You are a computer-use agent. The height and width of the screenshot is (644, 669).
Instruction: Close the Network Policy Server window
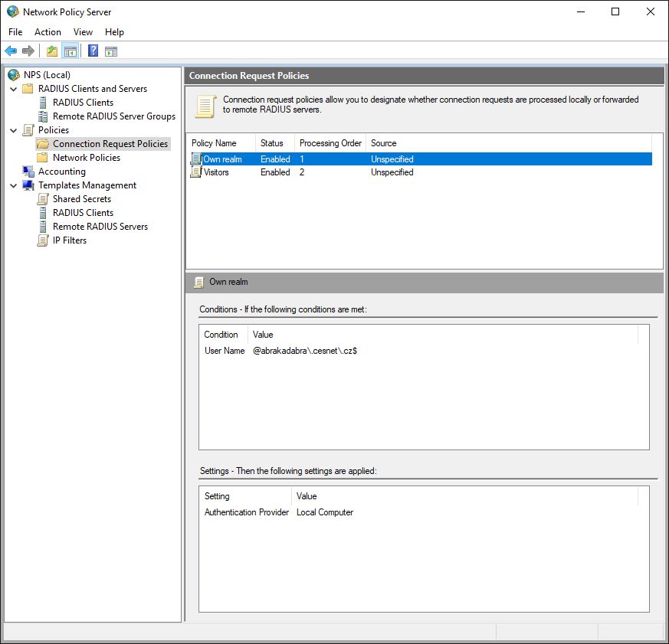(651, 11)
